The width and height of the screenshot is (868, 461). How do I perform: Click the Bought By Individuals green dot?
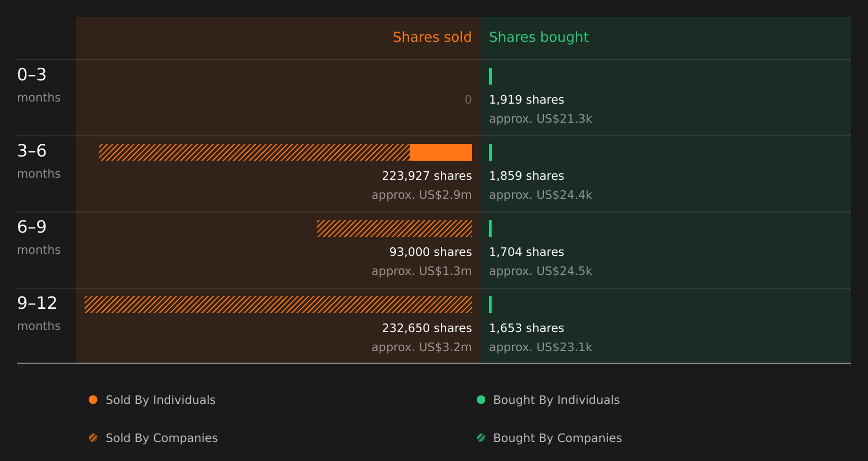(481, 400)
